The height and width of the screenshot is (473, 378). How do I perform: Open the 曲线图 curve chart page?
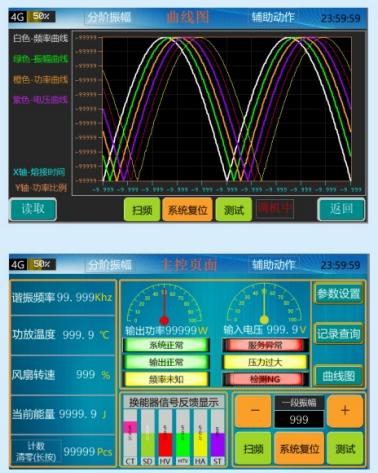point(338,376)
